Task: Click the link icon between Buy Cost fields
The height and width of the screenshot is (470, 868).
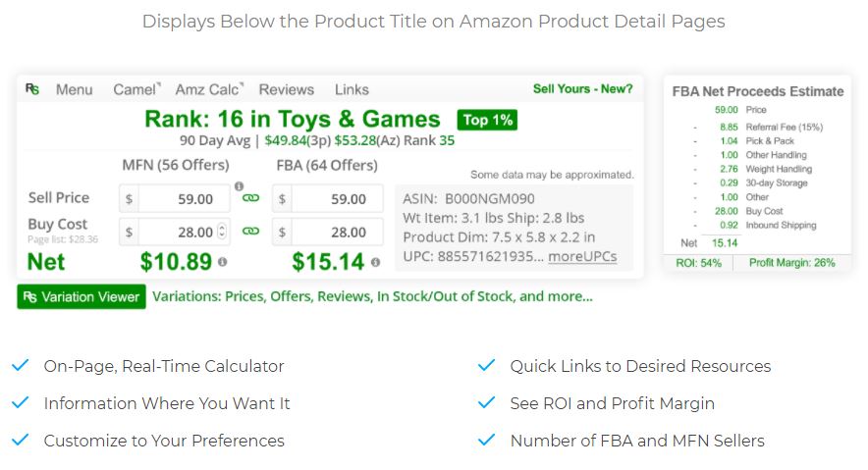Action: pyautogui.click(x=250, y=232)
